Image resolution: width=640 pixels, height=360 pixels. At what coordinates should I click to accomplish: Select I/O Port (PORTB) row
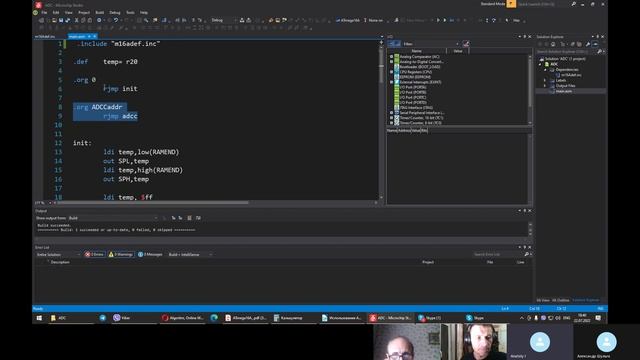tap(413, 92)
